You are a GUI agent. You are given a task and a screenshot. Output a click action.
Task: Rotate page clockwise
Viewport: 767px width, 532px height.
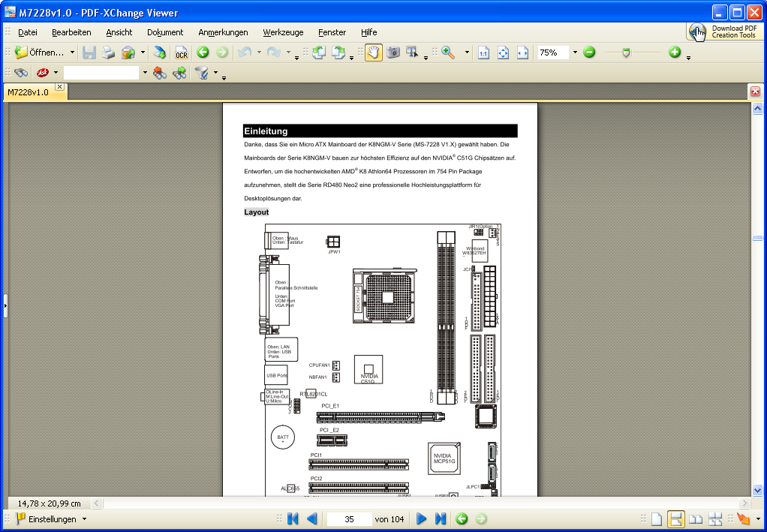338,53
